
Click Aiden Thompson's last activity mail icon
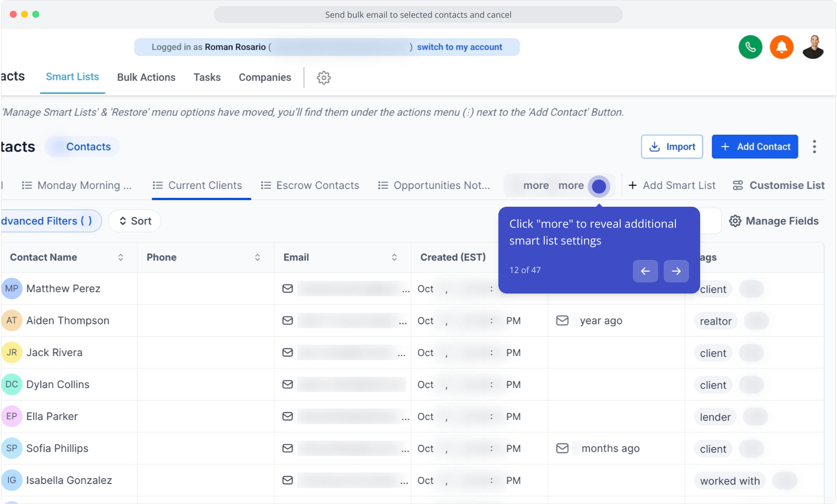[x=562, y=321]
